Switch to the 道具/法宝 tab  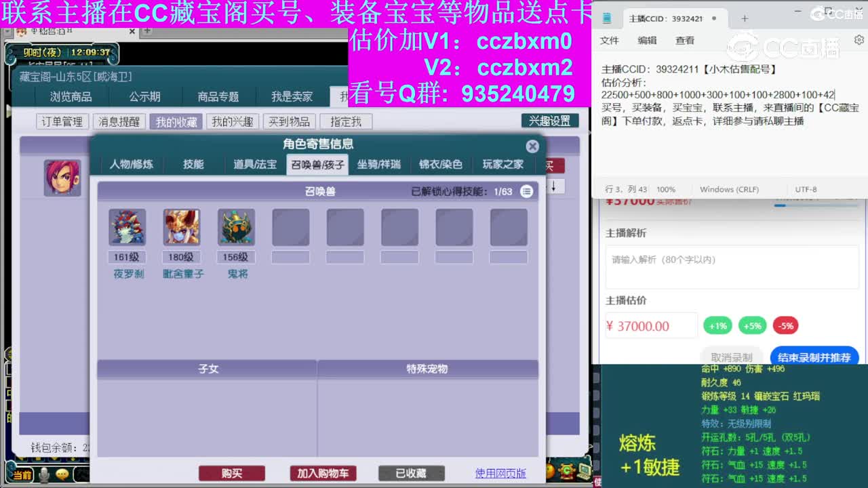pyautogui.click(x=255, y=164)
